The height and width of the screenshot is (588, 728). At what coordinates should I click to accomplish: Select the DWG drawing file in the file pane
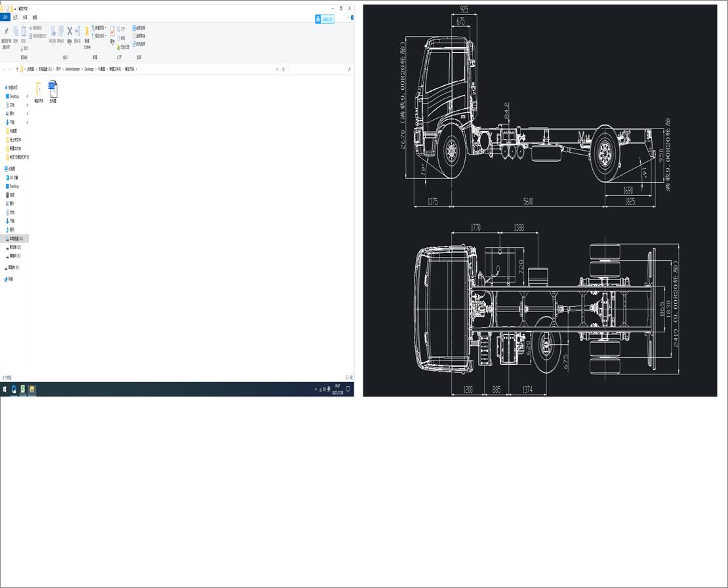tap(52, 91)
